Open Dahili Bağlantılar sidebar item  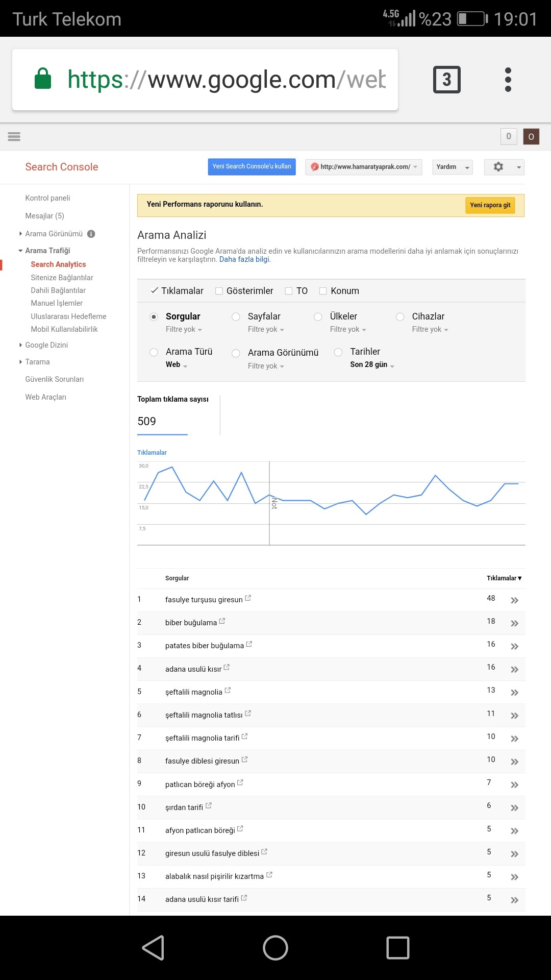(58, 290)
